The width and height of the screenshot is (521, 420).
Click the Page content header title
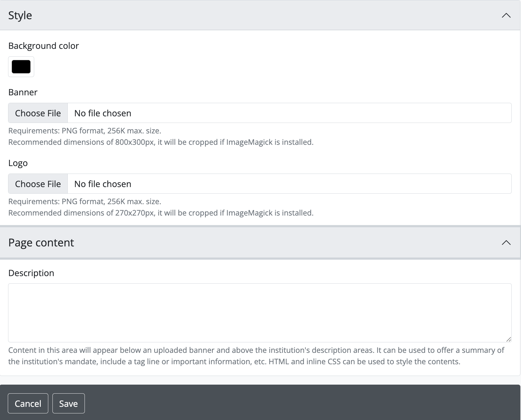click(41, 243)
